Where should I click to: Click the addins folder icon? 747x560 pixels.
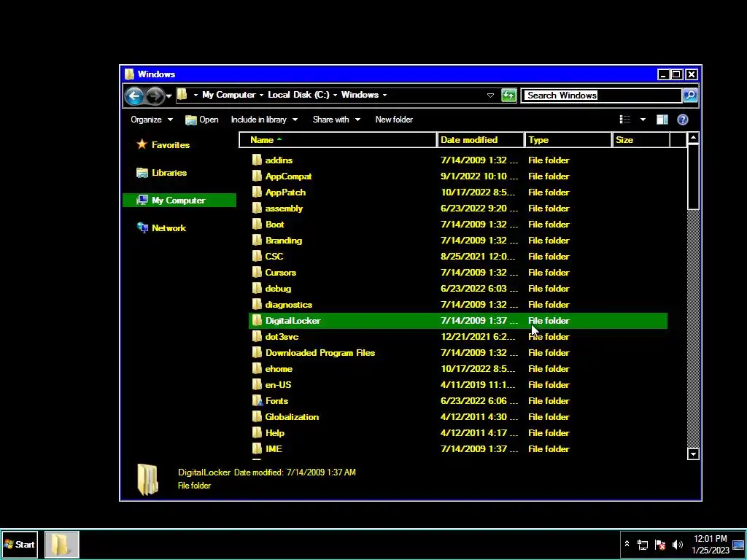click(258, 160)
